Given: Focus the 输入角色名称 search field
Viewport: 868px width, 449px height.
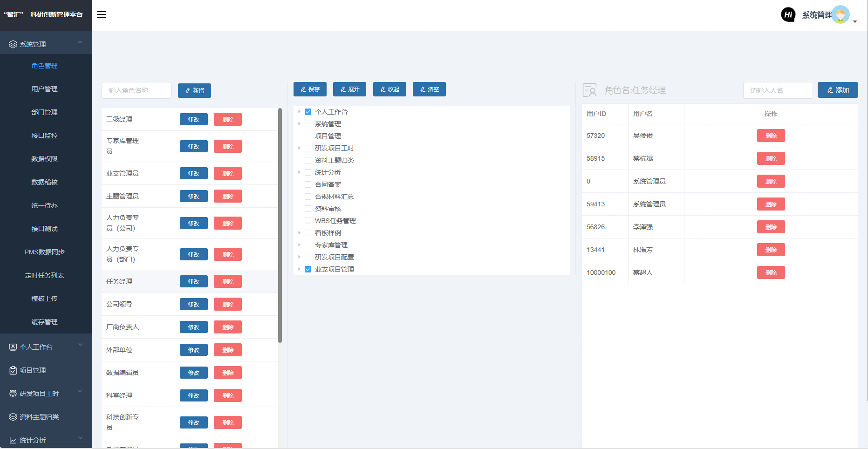Looking at the screenshot, I should click(x=137, y=90).
